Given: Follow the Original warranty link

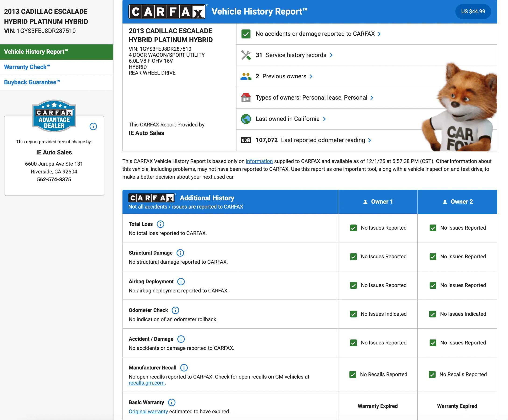Looking at the screenshot, I should [148, 412].
